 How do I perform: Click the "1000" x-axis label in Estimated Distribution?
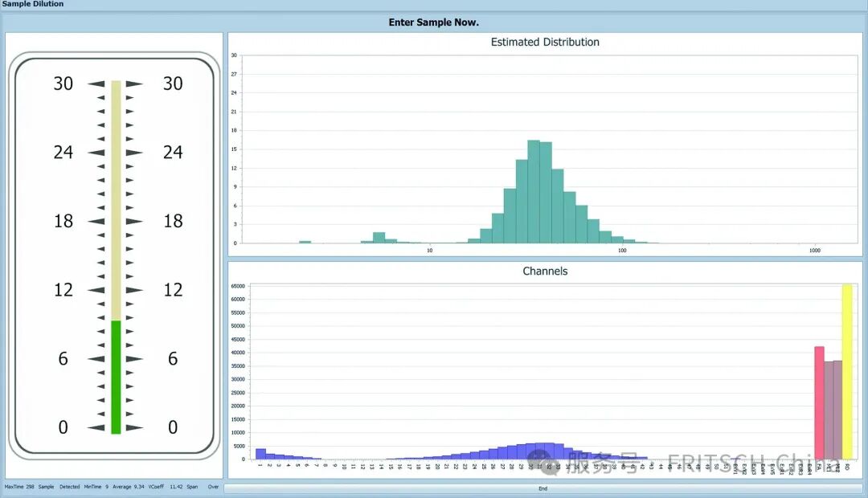point(815,251)
